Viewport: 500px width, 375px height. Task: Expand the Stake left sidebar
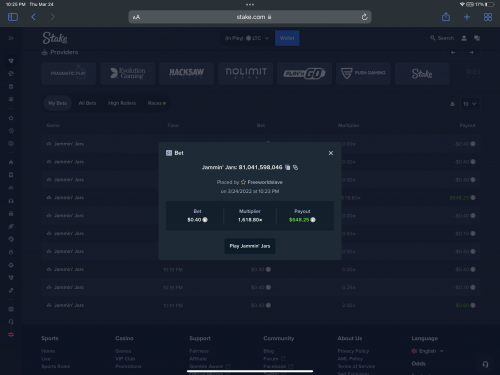point(11,38)
